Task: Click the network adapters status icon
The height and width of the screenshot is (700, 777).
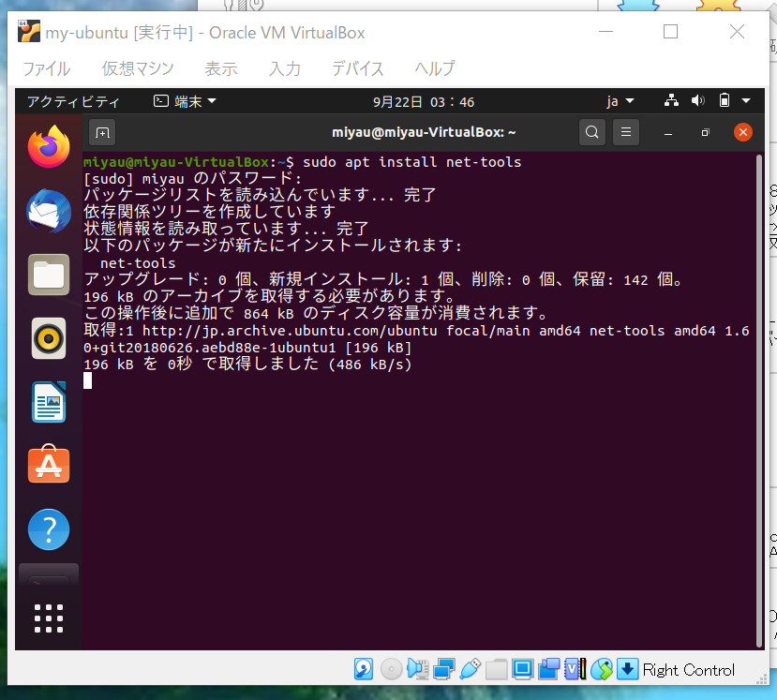Action: (444, 669)
